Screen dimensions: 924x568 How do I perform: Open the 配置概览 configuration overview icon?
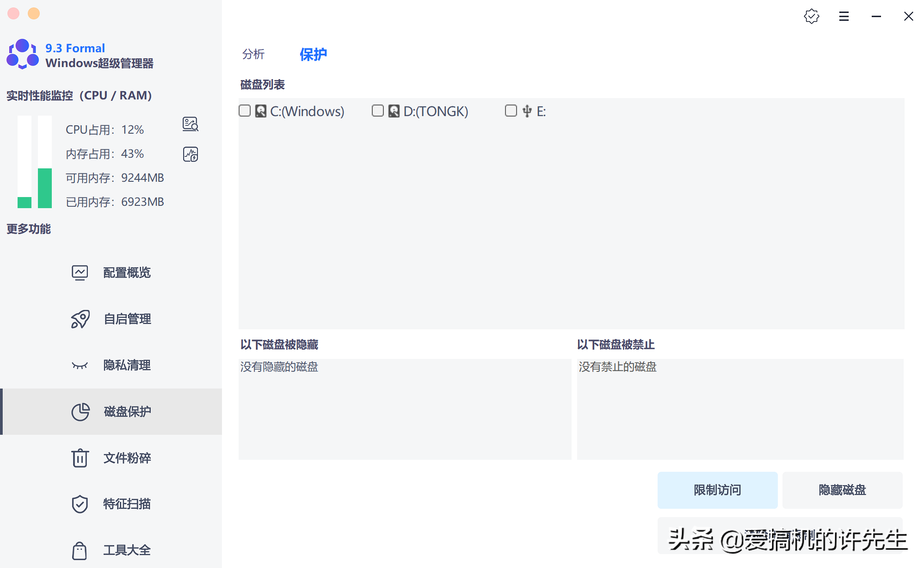click(x=80, y=272)
